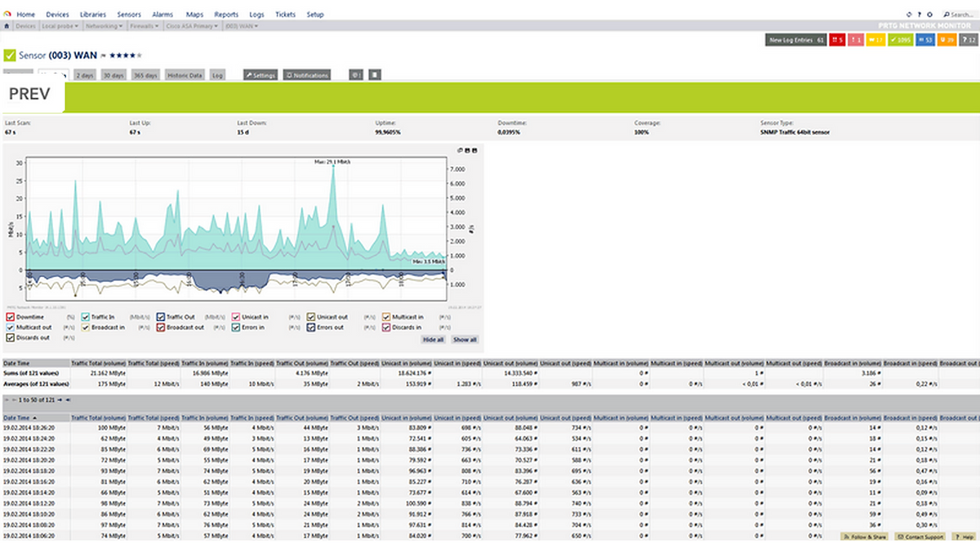Viewport: 980px width, 549px height.
Task: Toggle the Downtime channel checkbox
Action: click(x=10, y=315)
